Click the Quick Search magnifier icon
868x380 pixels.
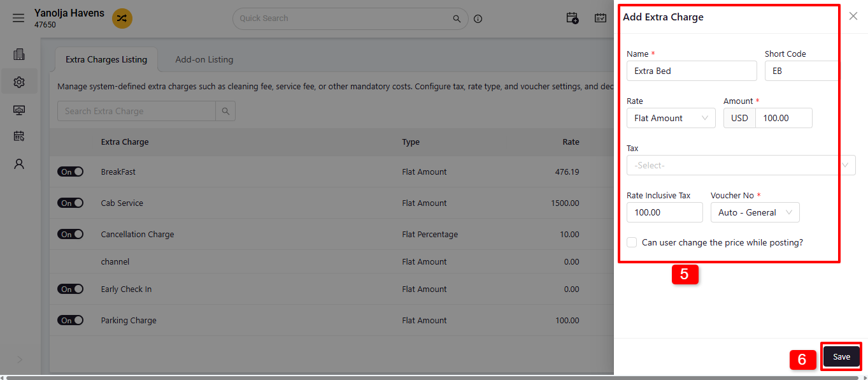(x=457, y=18)
